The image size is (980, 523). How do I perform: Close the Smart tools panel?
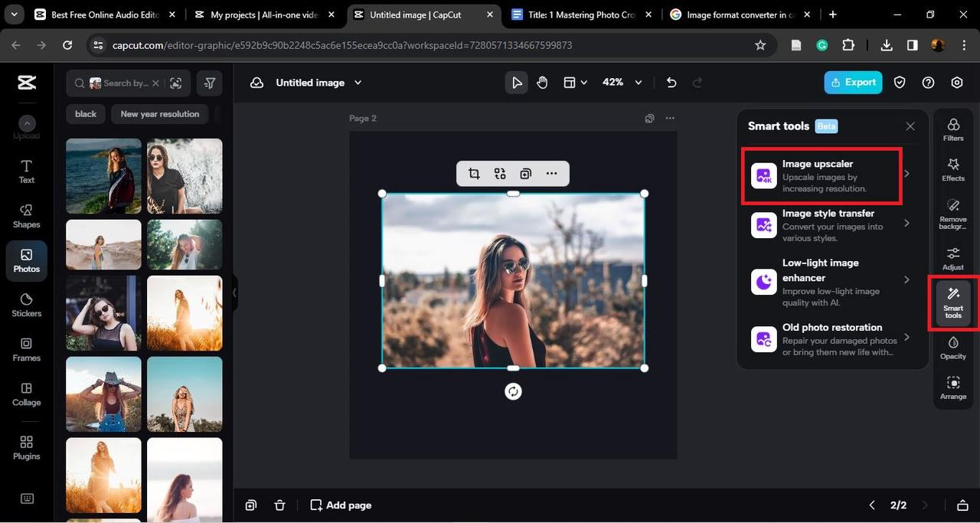coord(910,126)
